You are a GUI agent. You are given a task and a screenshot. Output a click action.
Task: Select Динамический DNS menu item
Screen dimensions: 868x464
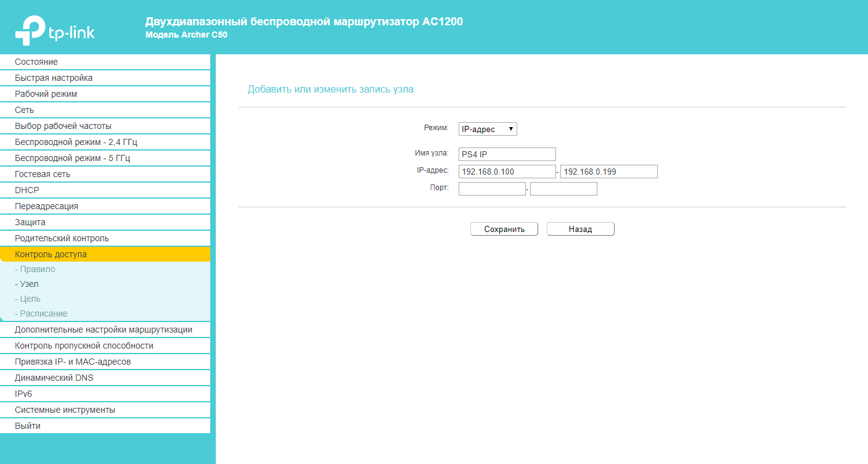pyautogui.click(x=105, y=378)
